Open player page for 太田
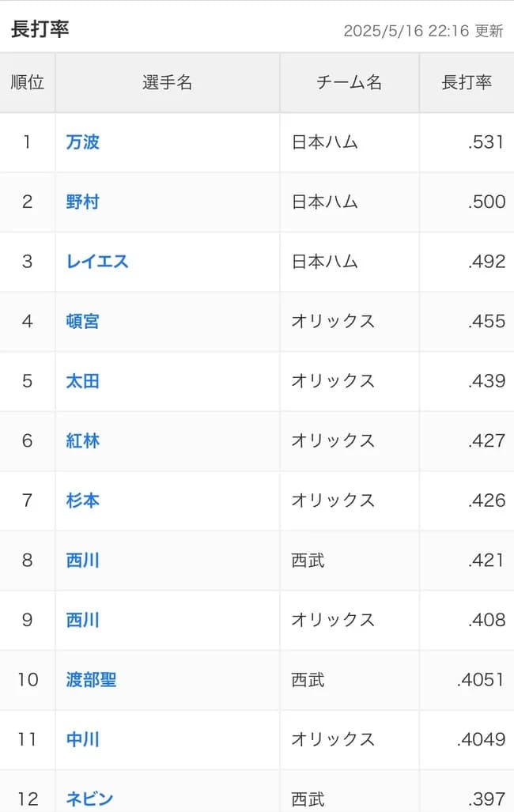The image size is (514, 812). [84, 381]
